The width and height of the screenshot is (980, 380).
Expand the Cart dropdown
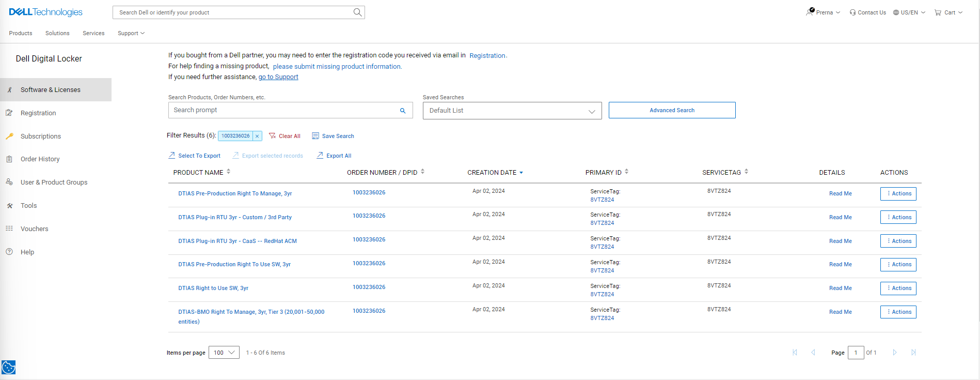coord(960,12)
